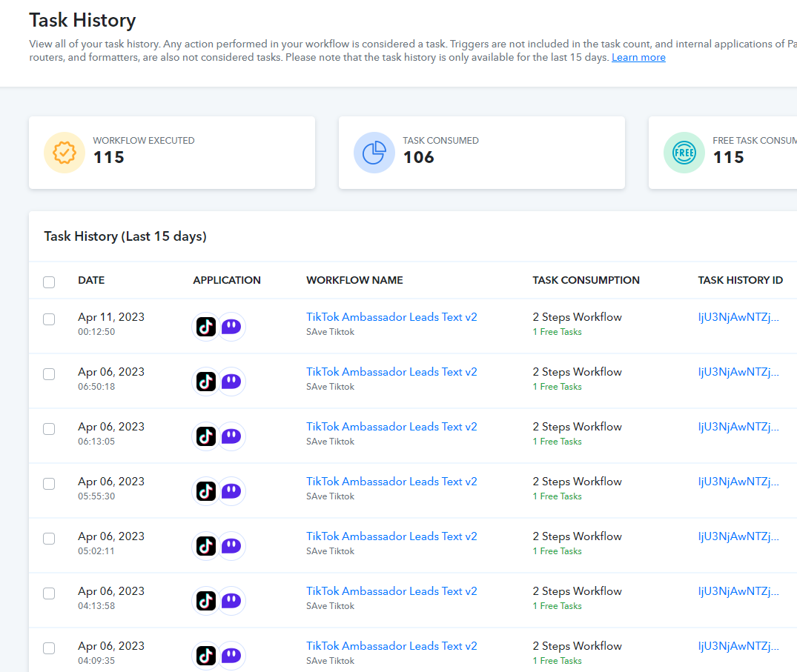797x672 pixels.
Task: Click the 'Task History (Last 15 days)' heading
Action: [x=125, y=236]
